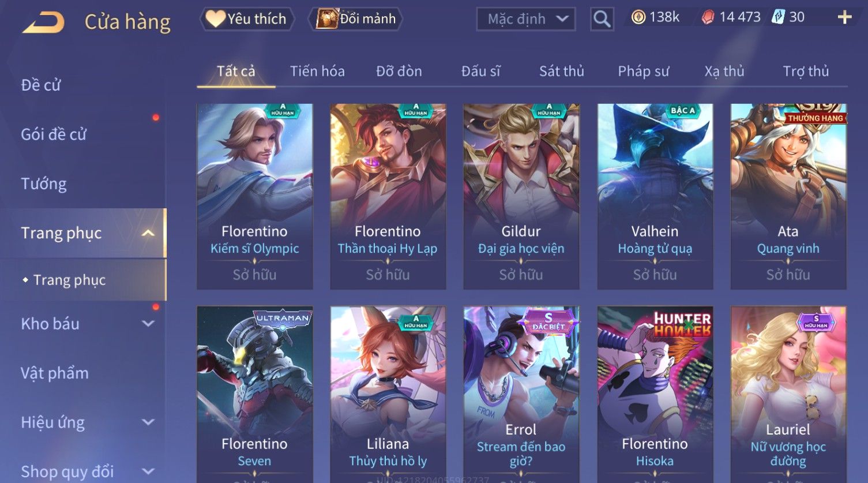Image resolution: width=868 pixels, height=483 pixels.
Task: Tap the golden back arrow icon
Action: pyautogui.click(x=43, y=23)
